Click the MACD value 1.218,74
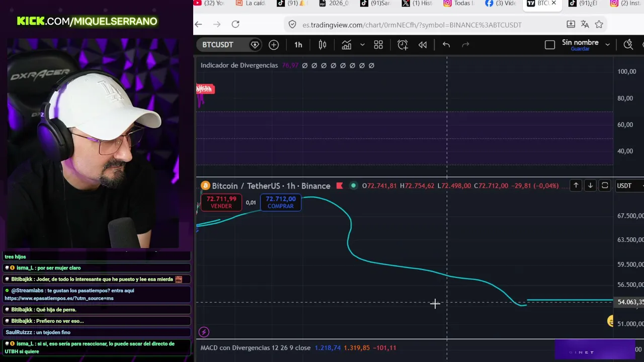Viewport: 644px width, 362px height. 328,348
